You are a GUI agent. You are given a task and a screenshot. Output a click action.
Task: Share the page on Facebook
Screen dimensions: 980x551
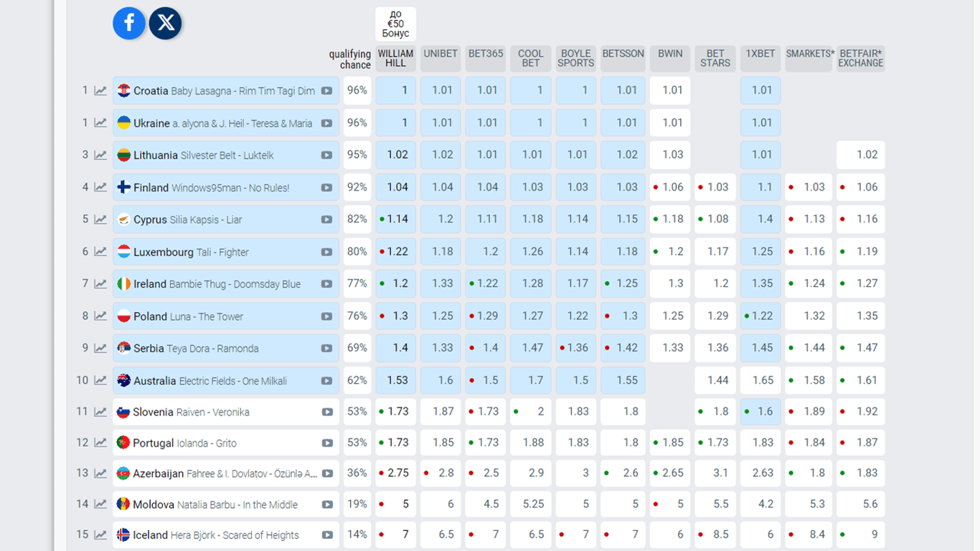coord(129,24)
